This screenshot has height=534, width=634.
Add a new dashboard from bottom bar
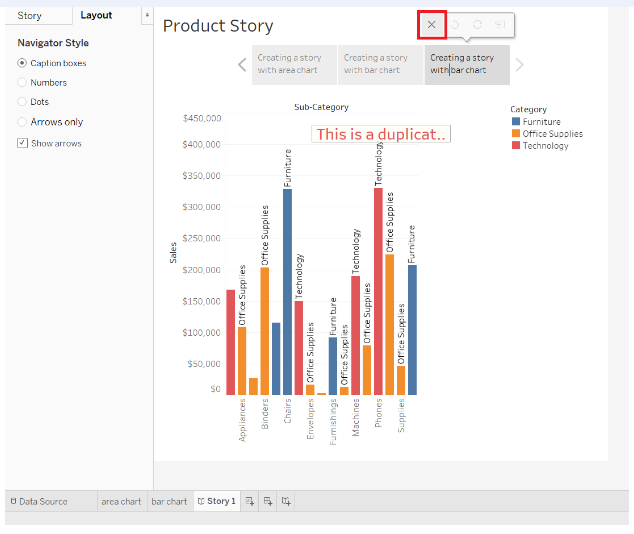pyautogui.click(x=268, y=501)
